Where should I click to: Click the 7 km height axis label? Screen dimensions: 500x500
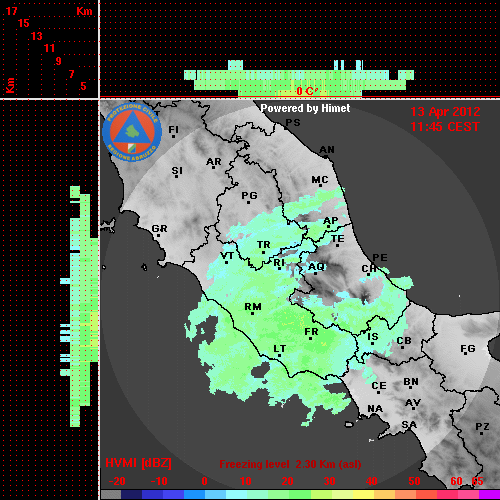pos(71,74)
